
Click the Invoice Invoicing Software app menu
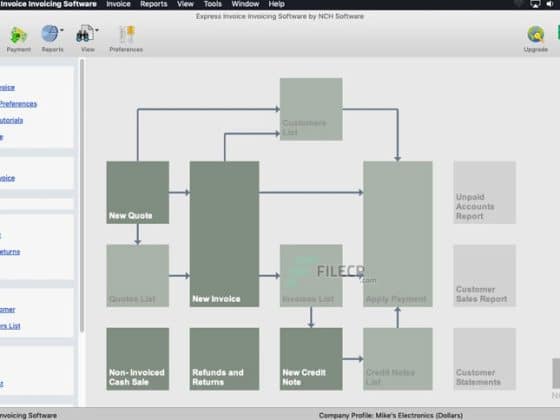click(48, 4)
